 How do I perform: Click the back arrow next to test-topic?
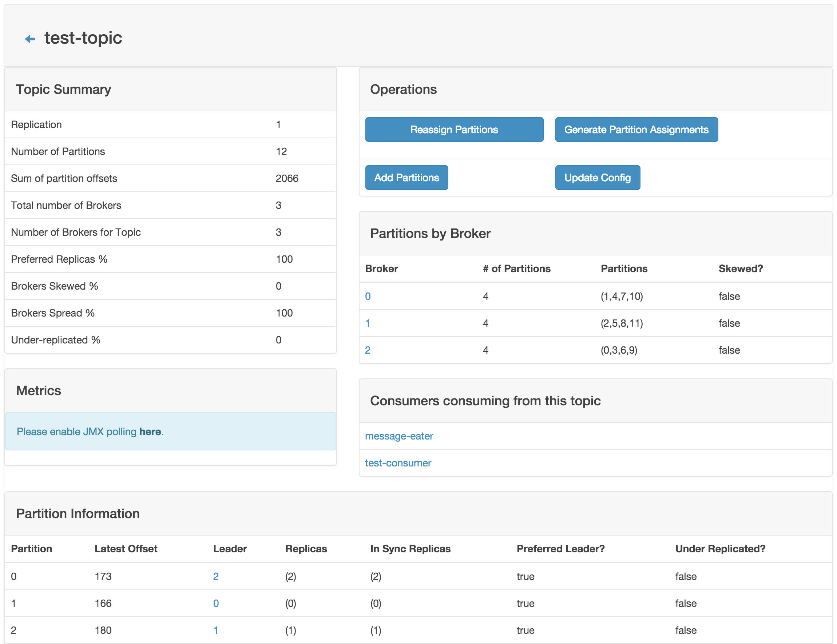pyautogui.click(x=30, y=39)
